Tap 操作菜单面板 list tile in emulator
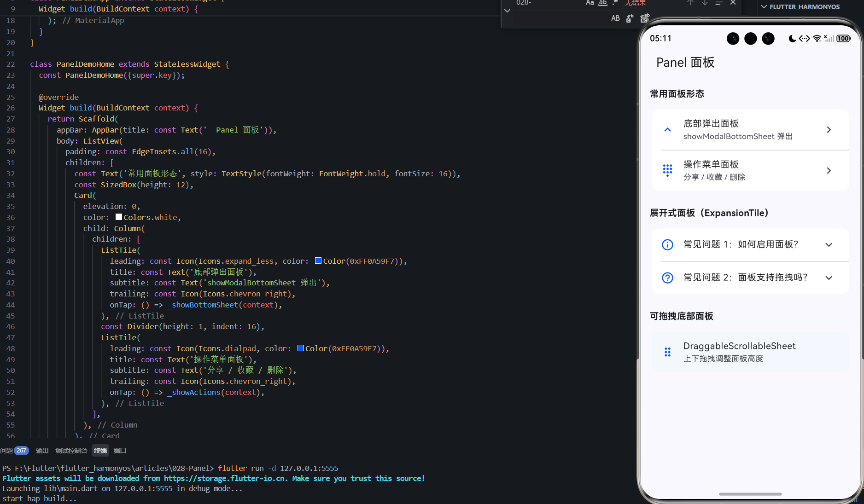Image resolution: width=864 pixels, height=504 pixels. point(750,170)
